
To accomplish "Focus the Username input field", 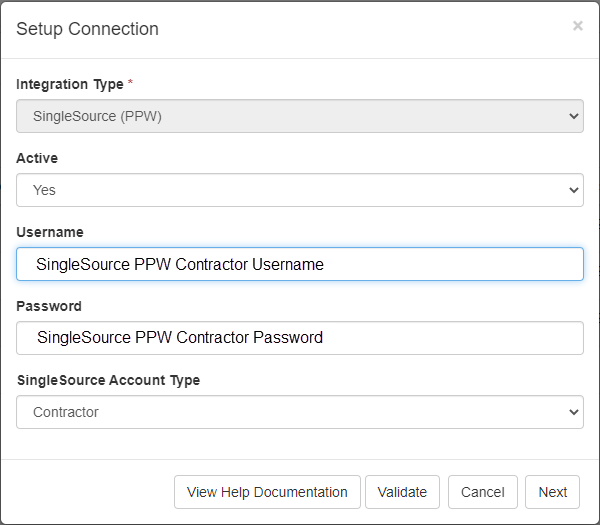I will tap(300, 264).
